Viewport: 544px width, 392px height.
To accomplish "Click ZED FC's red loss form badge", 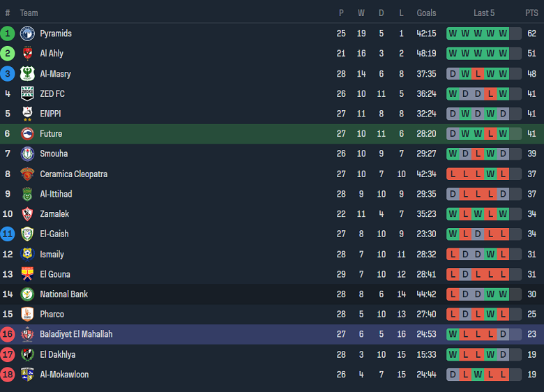I will coord(490,93).
